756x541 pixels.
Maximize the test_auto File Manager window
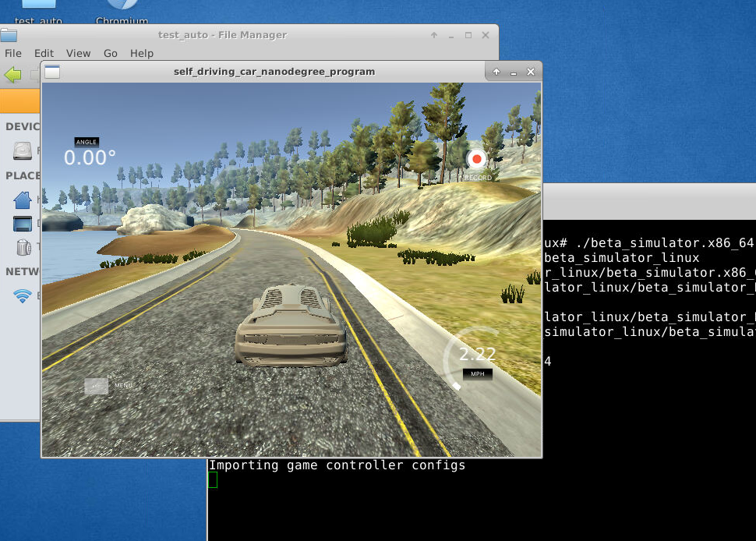click(x=468, y=35)
